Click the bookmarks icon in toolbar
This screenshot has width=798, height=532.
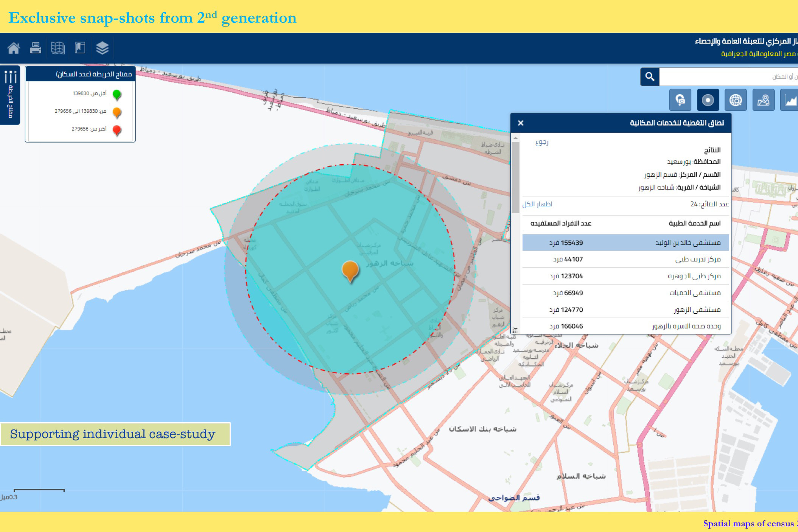click(x=80, y=48)
